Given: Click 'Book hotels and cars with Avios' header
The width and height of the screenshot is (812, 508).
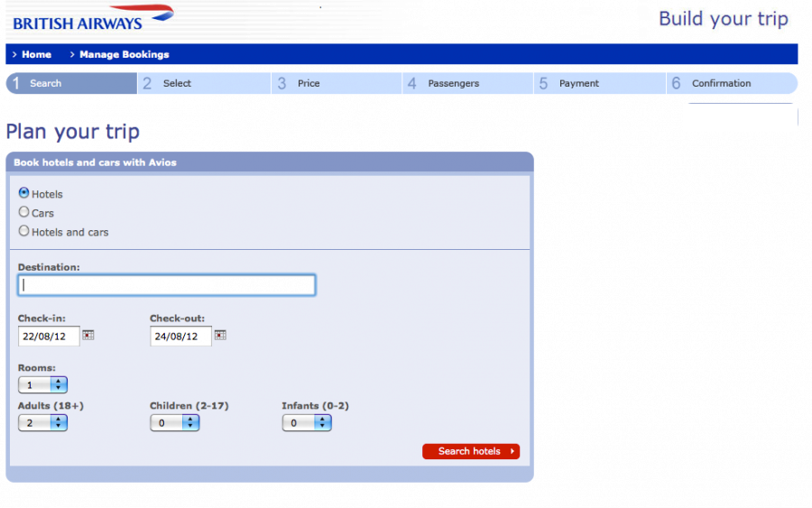Looking at the screenshot, I should point(95,162).
